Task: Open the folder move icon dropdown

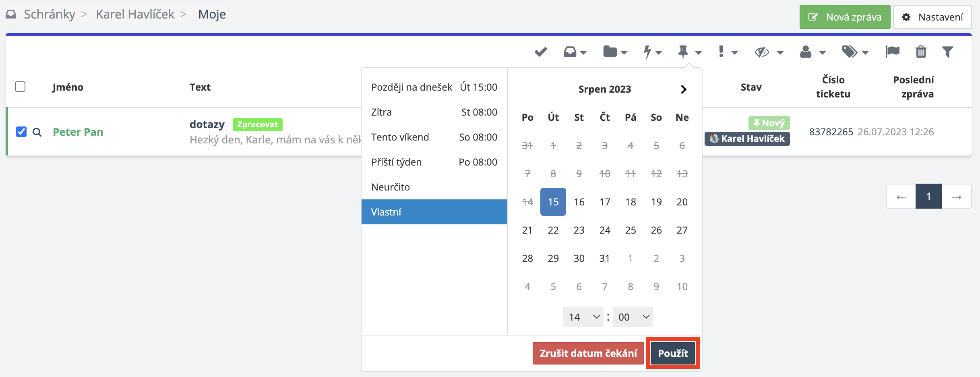Action: (615, 52)
